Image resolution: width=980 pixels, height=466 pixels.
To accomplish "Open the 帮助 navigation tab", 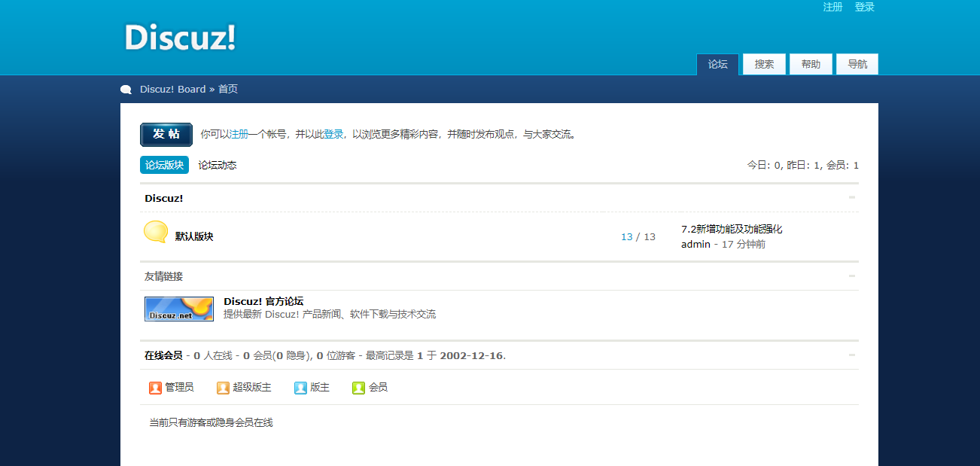I will 811,65.
